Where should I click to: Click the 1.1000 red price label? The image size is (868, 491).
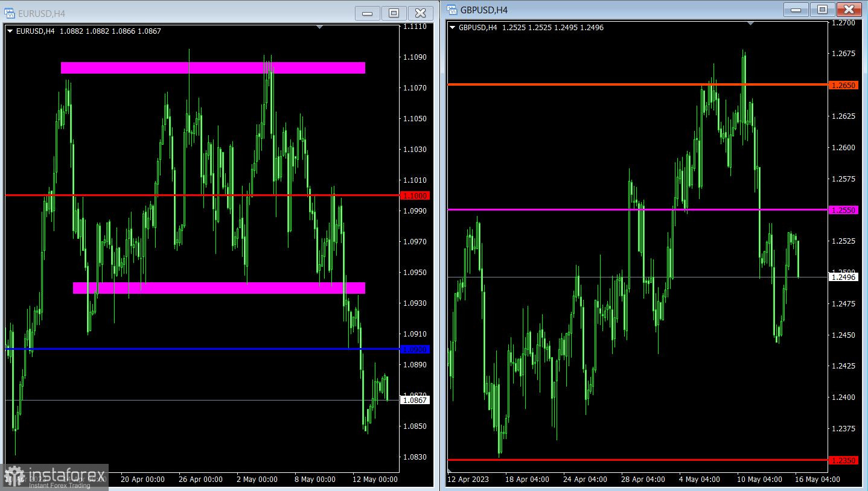click(x=415, y=195)
